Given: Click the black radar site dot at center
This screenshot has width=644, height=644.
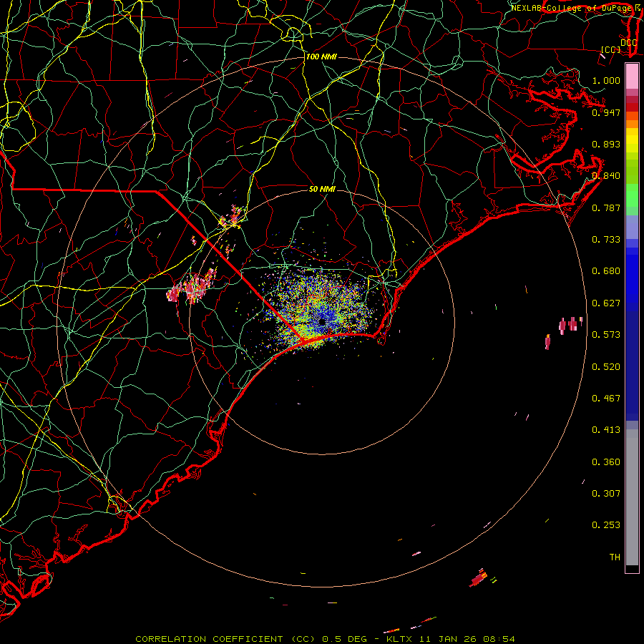Looking at the screenshot, I should 322,322.
